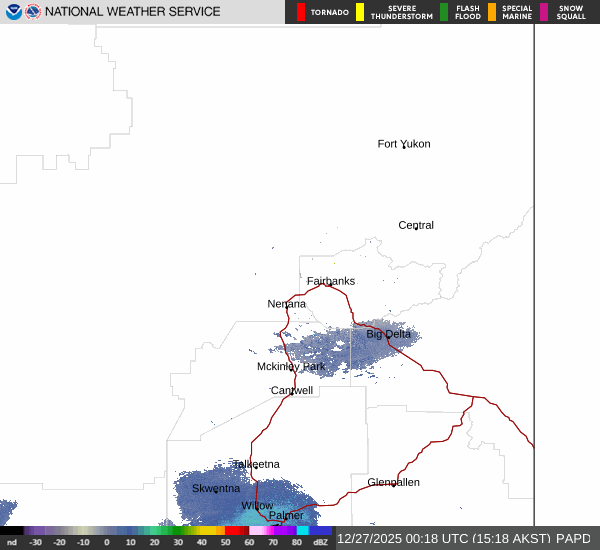Click the orange Special Marine swatch
The height and width of the screenshot is (550, 600).
click(x=492, y=12)
